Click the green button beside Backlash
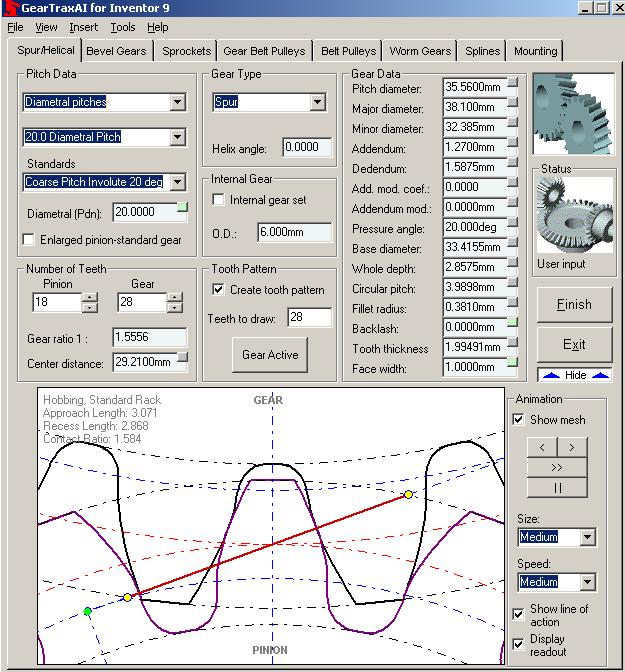 [512, 322]
